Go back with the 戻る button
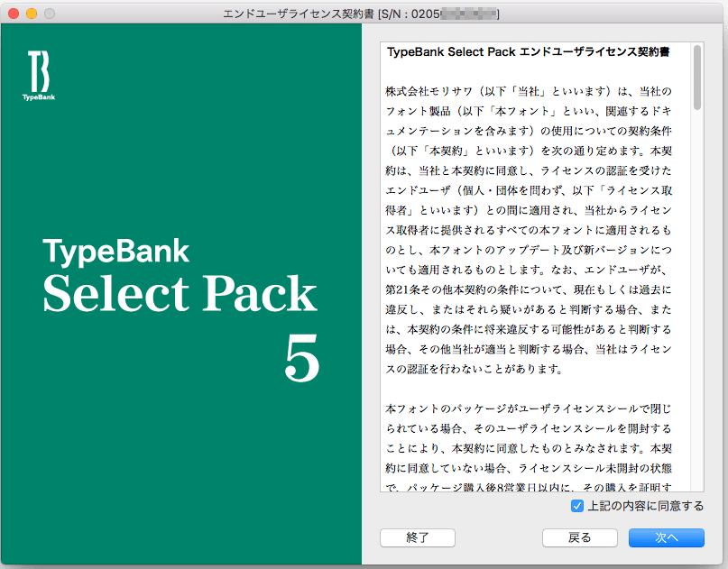Viewport: 728px width, 569px height. click(x=579, y=537)
